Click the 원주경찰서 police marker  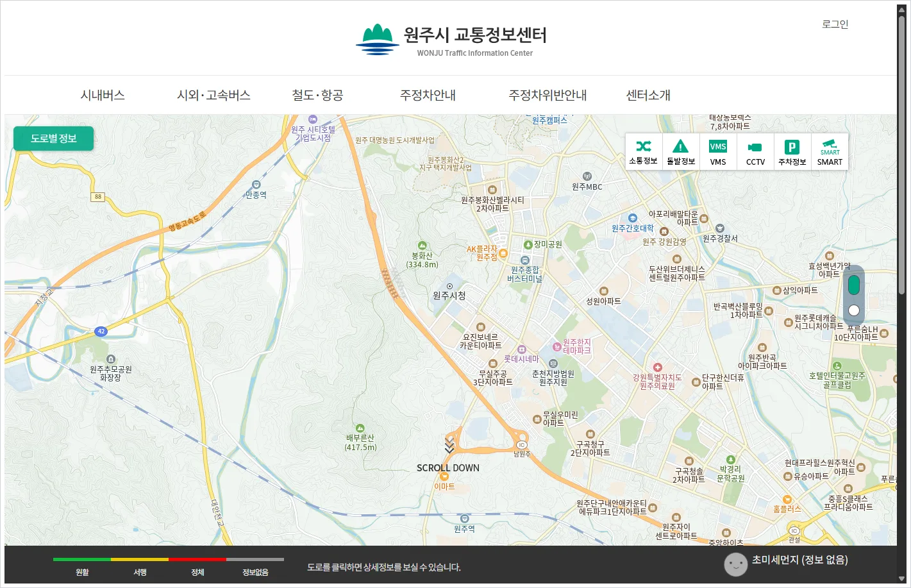(x=720, y=228)
